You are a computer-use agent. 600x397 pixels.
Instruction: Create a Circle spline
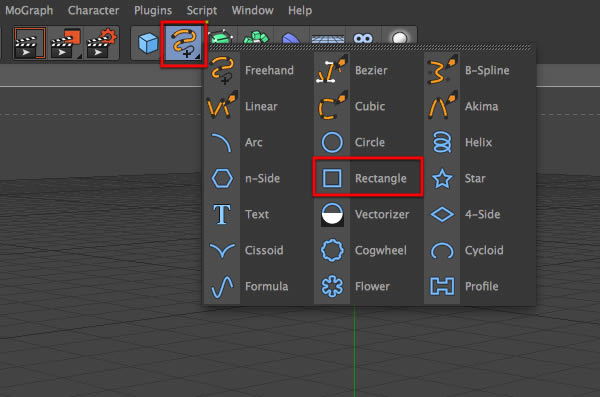(x=368, y=142)
